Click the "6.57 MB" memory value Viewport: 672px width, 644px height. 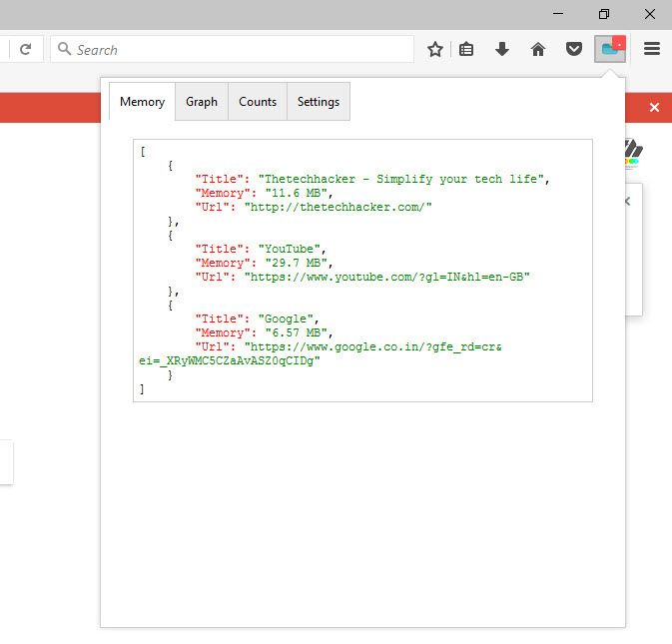(x=297, y=332)
